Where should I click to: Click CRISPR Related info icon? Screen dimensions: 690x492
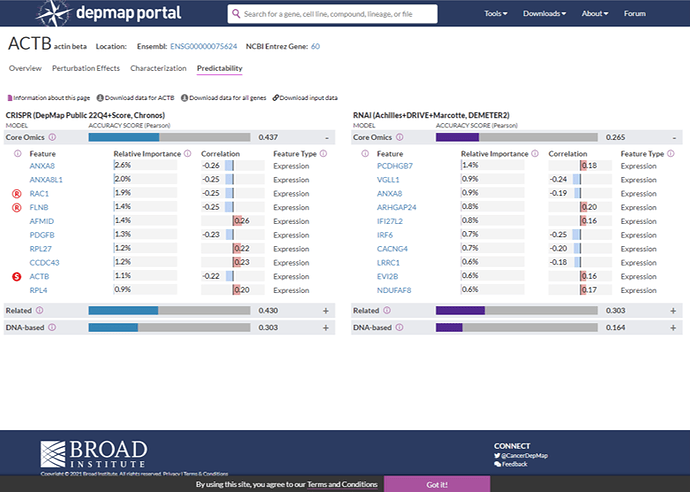(x=40, y=310)
